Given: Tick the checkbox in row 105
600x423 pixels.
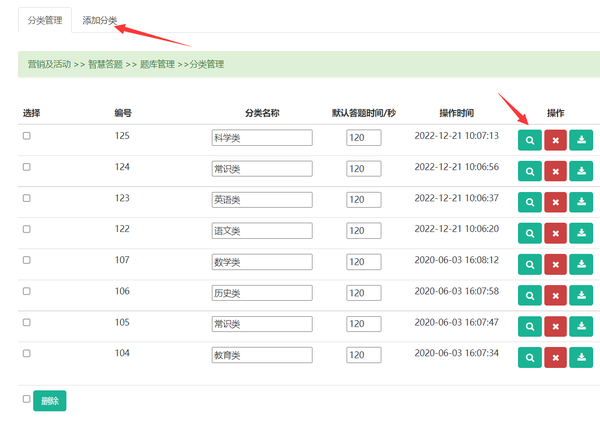Looking at the screenshot, I should tap(26, 322).
